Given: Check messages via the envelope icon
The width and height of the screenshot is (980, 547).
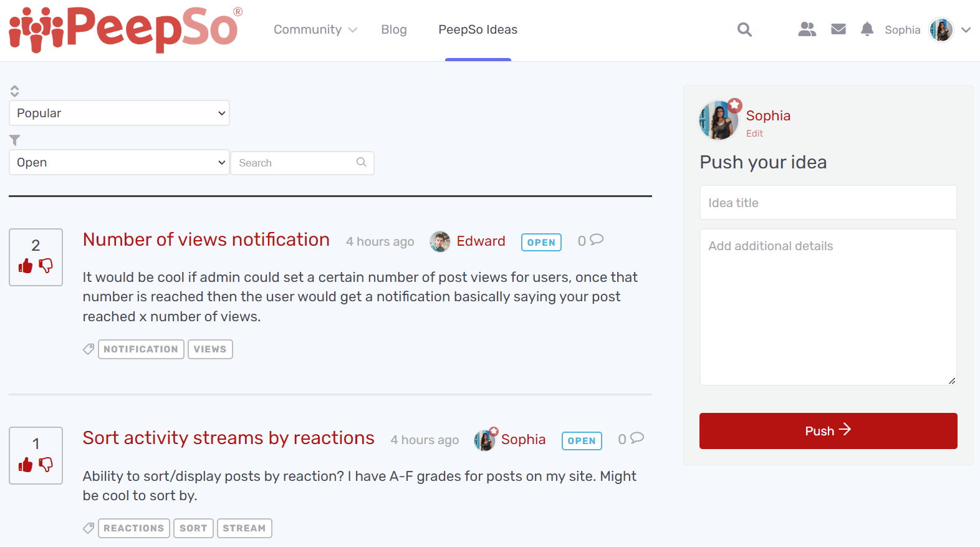Looking at the screenshot, I should tap(838, 28).
